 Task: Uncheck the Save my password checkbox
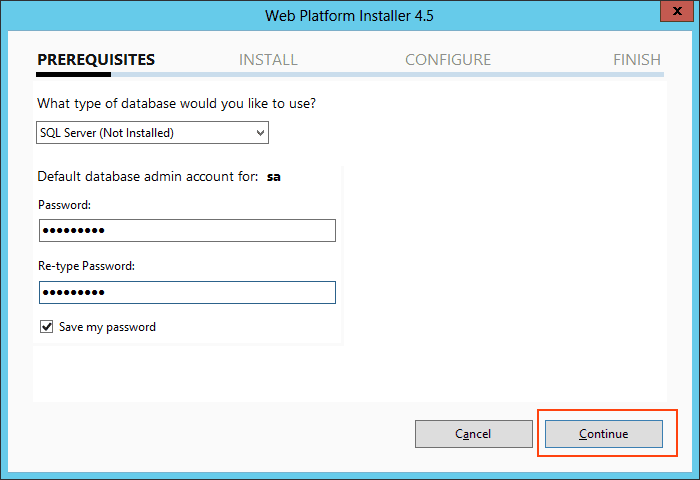pyautogui.click(x=46, y=326)
